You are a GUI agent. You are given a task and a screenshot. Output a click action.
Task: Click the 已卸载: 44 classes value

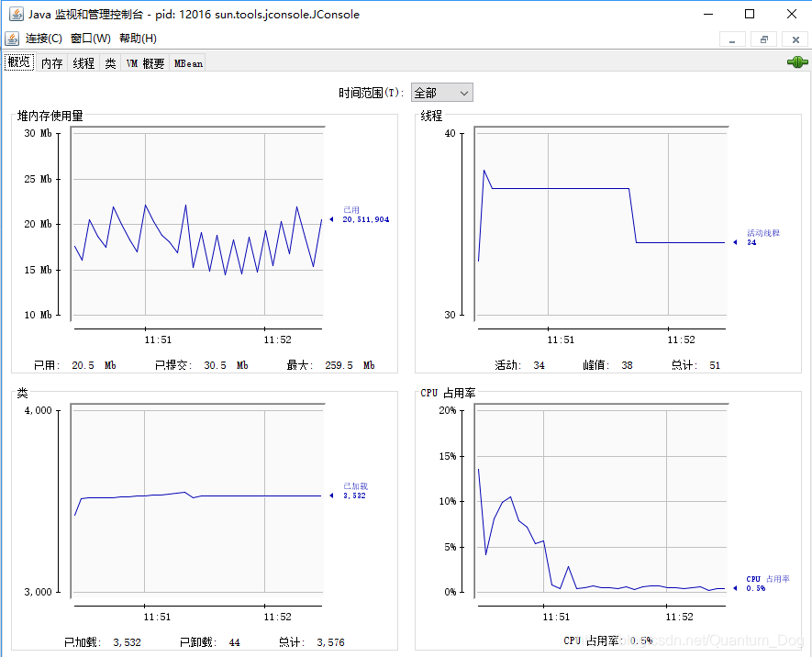tap(210, 642)
